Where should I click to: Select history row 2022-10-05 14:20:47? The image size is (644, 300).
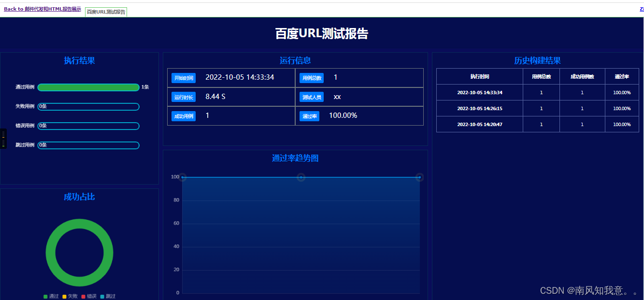538,124
